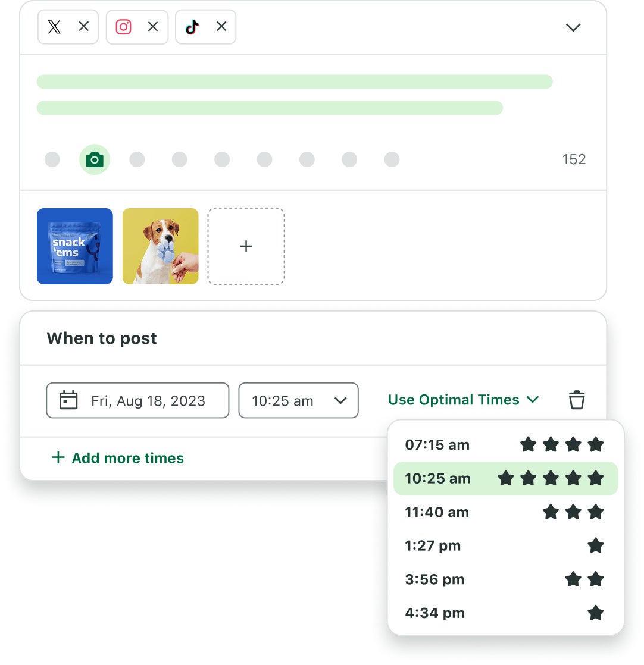Viewport: 644px width, 665px height.
Task: Remove Instagram from selected platforms
Action: (152, 27)
